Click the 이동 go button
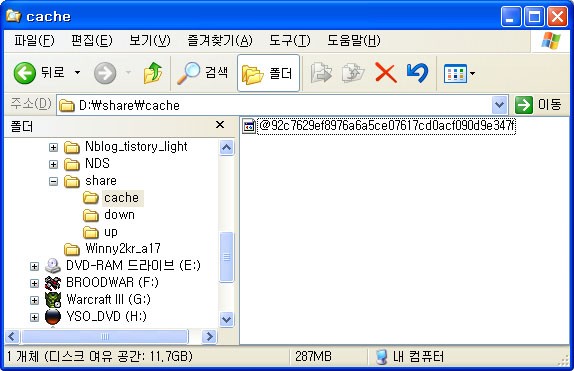The width and height of the screenshot is (574, 371). point(538,105)
